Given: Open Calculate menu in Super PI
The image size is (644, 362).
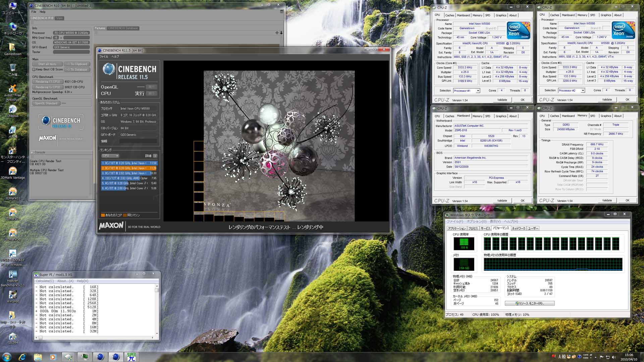Looking at the screenshot, I should tap(45, 281).
